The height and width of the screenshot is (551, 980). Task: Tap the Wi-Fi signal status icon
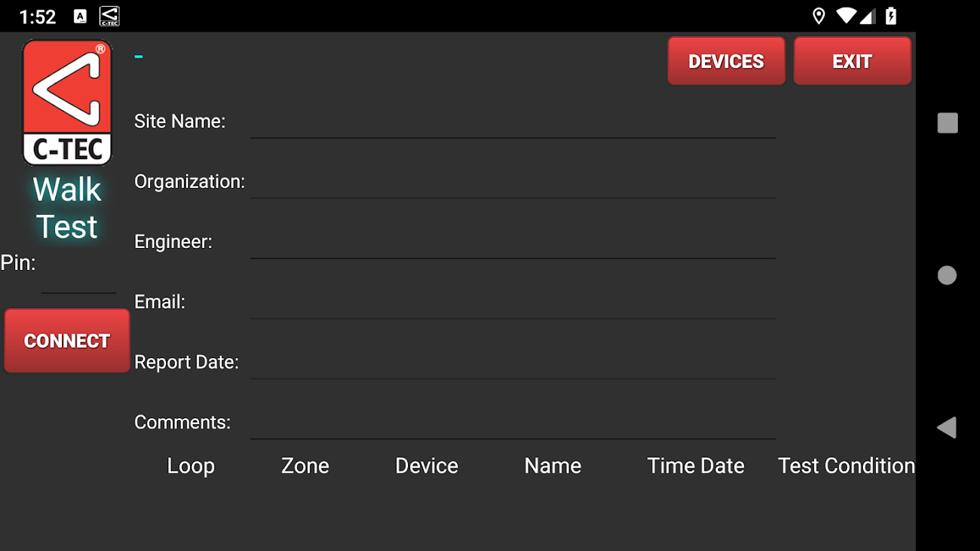pyautogui.click(x=846, y=16)
